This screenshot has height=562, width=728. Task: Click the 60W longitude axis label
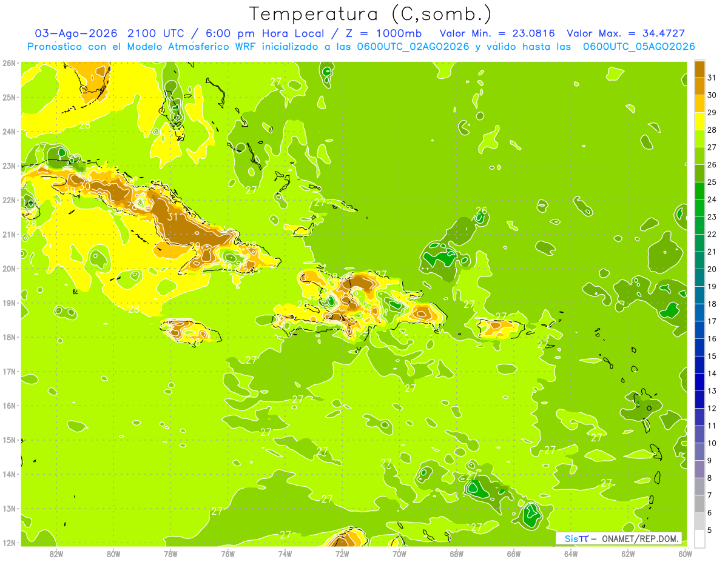[685, 554]
